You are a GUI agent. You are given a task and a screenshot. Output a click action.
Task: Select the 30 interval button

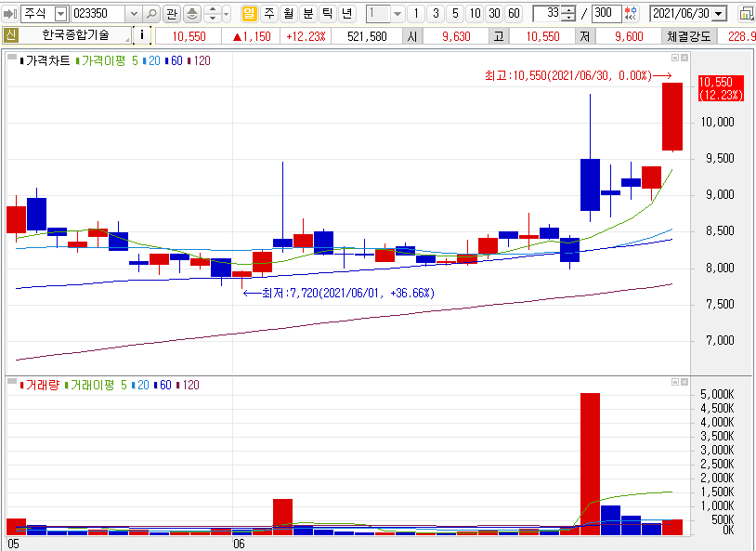click(x=494, y=14)
